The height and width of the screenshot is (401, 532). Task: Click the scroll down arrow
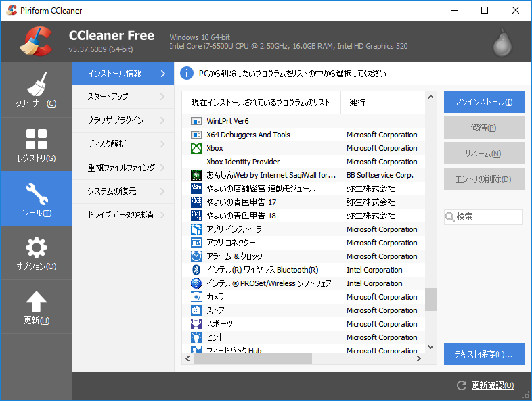tap(430, 347)
